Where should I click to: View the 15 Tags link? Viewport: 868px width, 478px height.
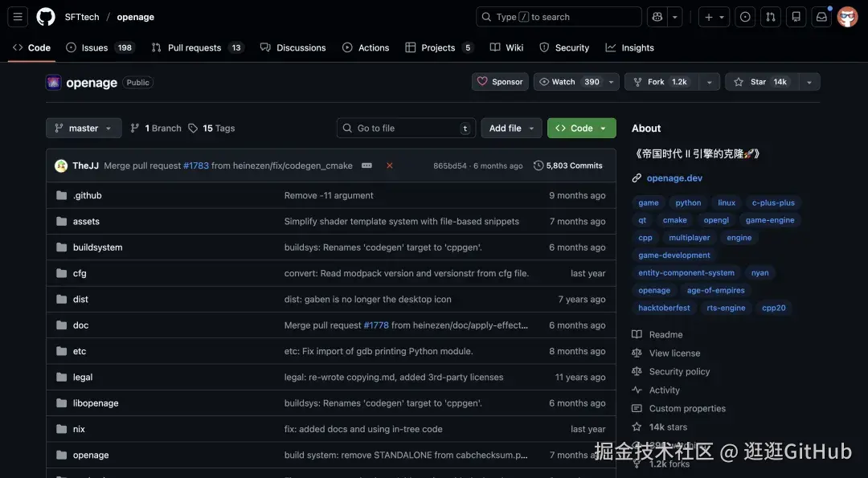[x=211, y=129]
